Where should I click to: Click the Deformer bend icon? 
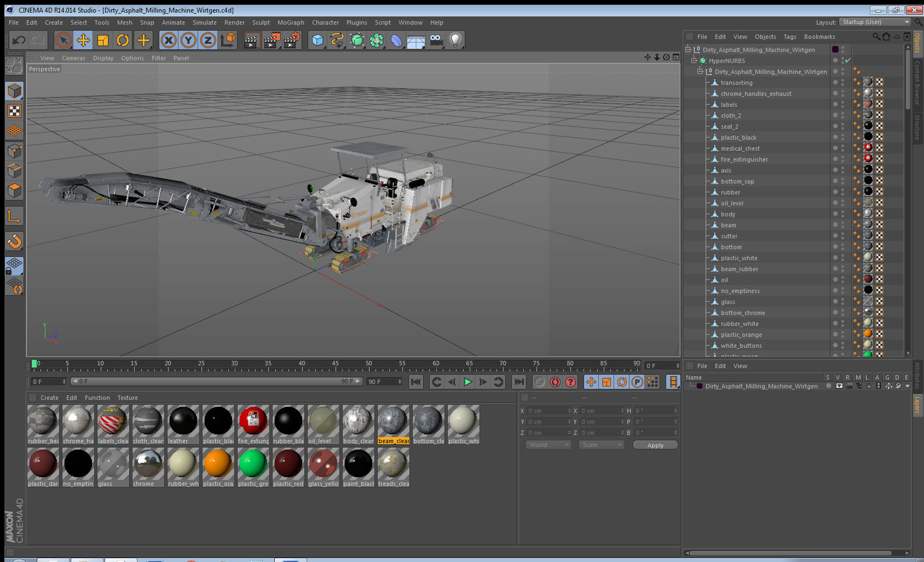point(396,40)
